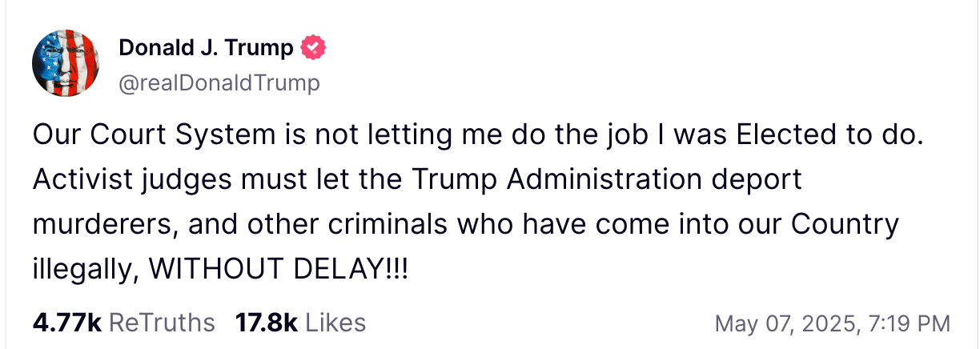This screenshot has height=349, width=980.
Task: Click the @realDonaldTrump handle
Action: (x=219, y=82)
